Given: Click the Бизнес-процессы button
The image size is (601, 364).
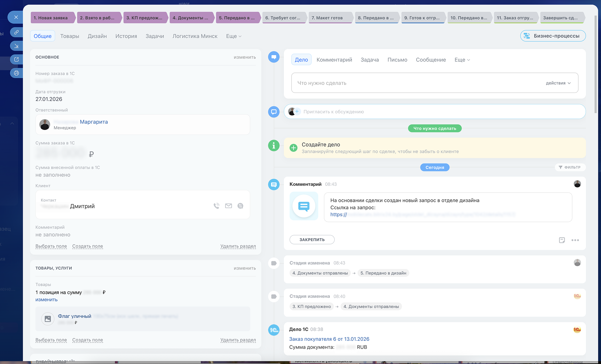Looking at the screenshot, I should (x=553, y=36).
